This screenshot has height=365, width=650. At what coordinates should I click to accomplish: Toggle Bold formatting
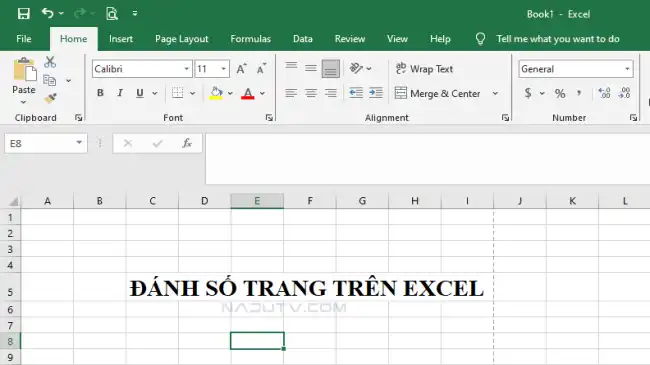coord(100,93)
